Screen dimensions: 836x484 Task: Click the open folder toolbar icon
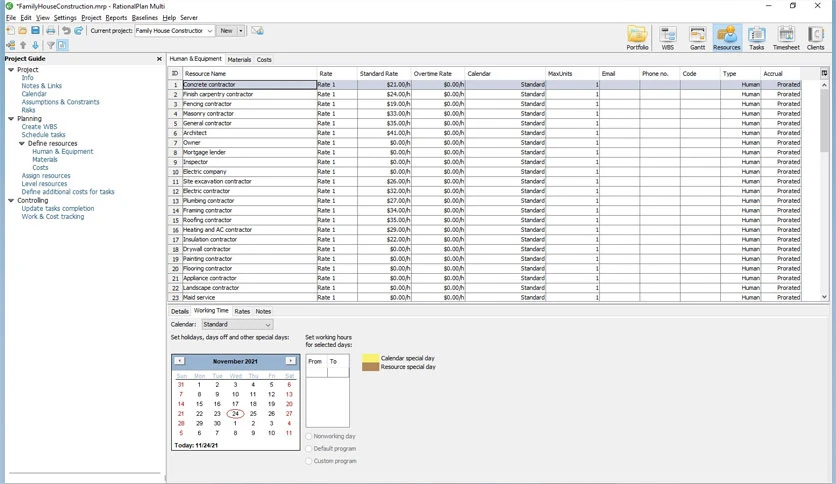tap(22, 31)
